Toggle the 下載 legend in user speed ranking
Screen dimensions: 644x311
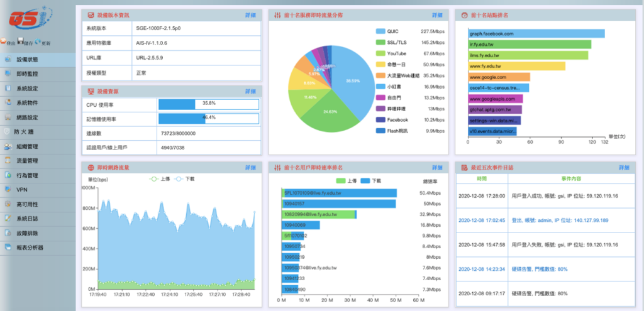(x=370, y=180)
